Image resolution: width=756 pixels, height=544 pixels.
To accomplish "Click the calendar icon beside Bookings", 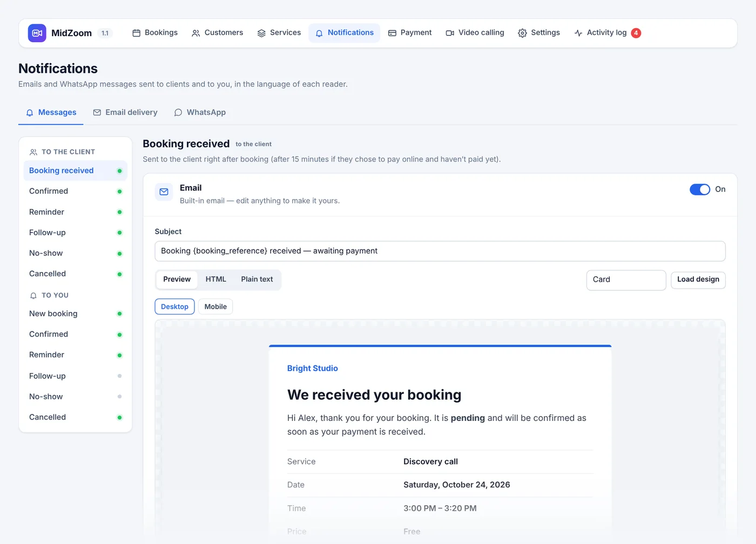I will pos(137,33).
